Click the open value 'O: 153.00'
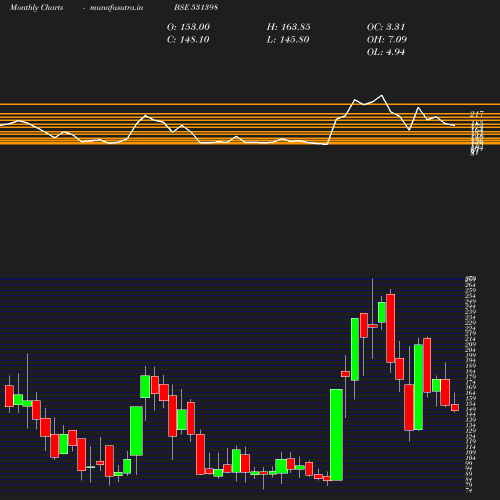The width and height of the screenshot is (500, 500). click(x=188, y=27)
